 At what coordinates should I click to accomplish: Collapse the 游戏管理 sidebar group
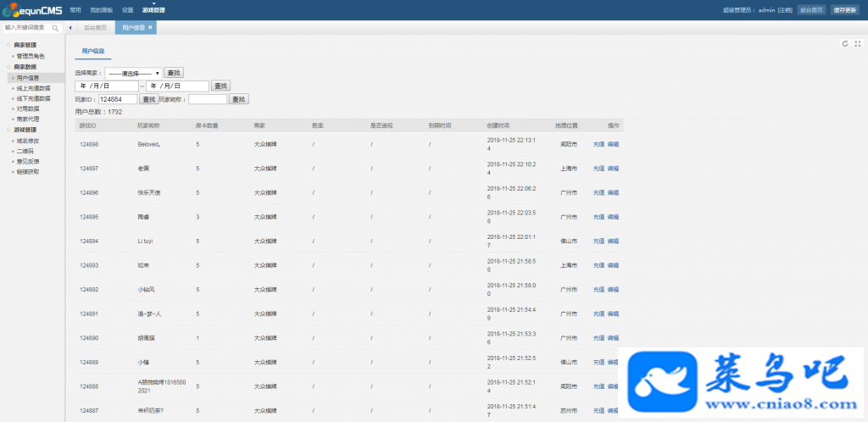point(8,130)
